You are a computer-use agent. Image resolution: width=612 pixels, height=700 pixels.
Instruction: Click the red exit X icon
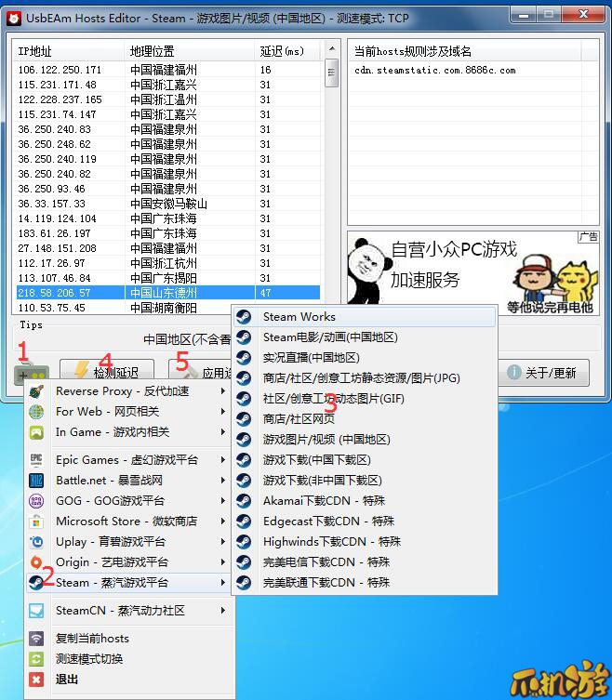point(36,680)
